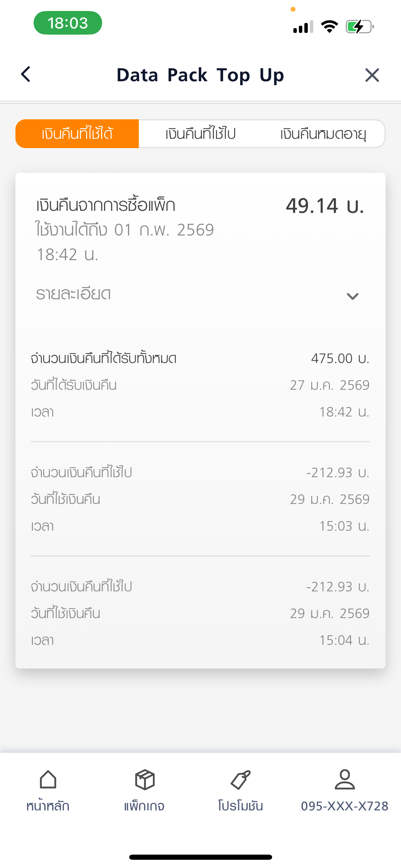Tap the Wi-Fi status icon
This screenshot has height=868, width=401.
[329, 26]
